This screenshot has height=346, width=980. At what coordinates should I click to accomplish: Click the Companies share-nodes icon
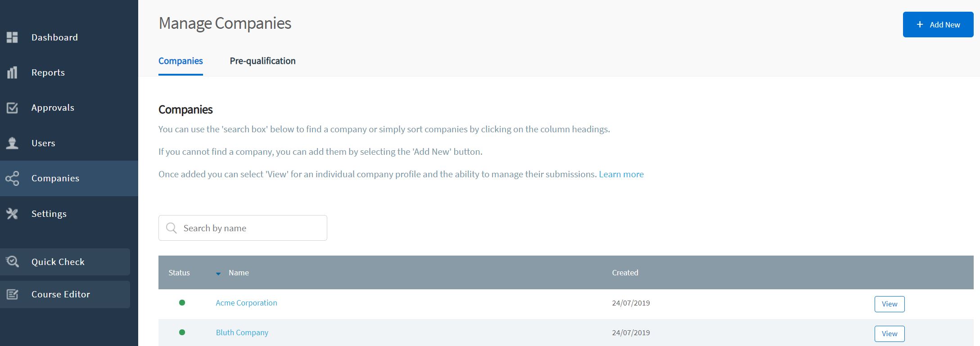[x=12, y=179]
